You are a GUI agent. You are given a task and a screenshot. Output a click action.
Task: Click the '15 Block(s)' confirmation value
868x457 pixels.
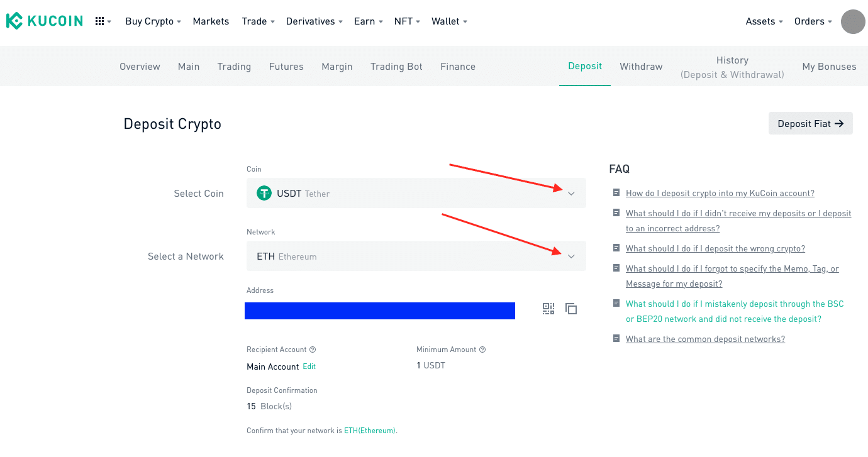pos(269,407)
